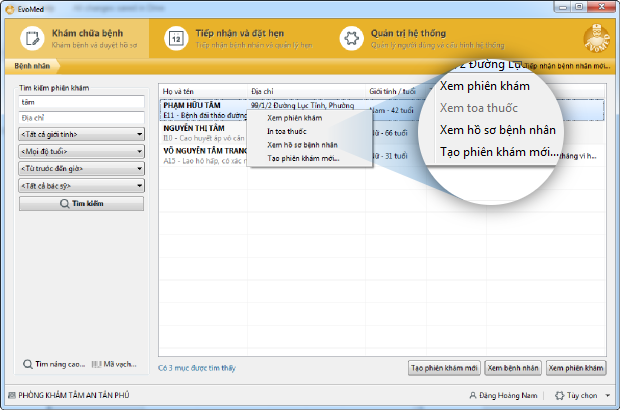Image resolution: width=620 pixels, height=410 pixels.
Task: Click the EvoMed doctor logo
Action: coord(597,38)
